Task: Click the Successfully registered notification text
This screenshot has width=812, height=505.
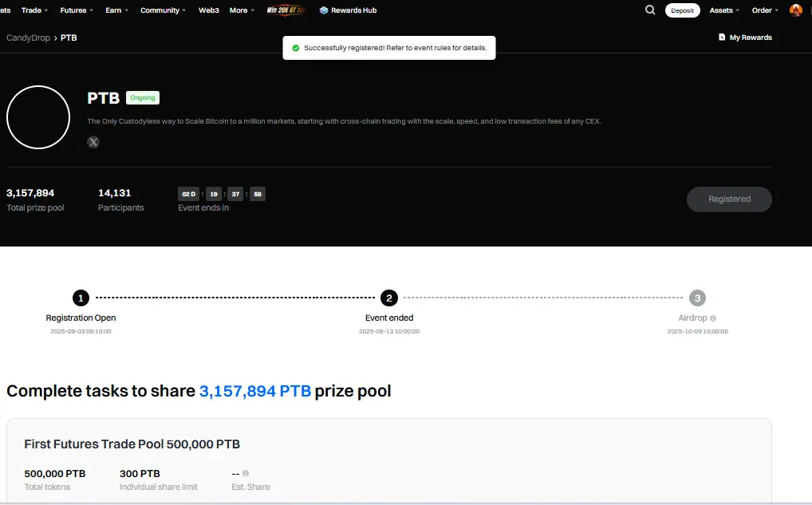Action: coord(395,48)
